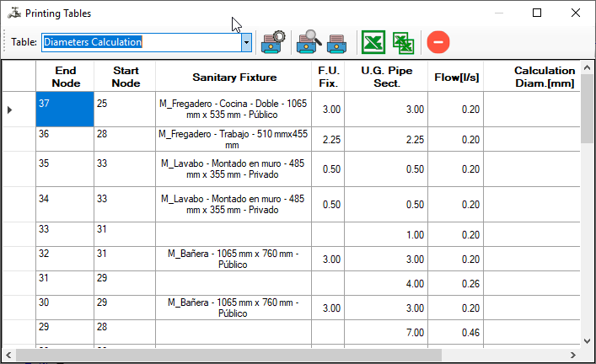596x364 pixels.
Task: Click the horizontal scrollbar left arrow
Action: 8,356
